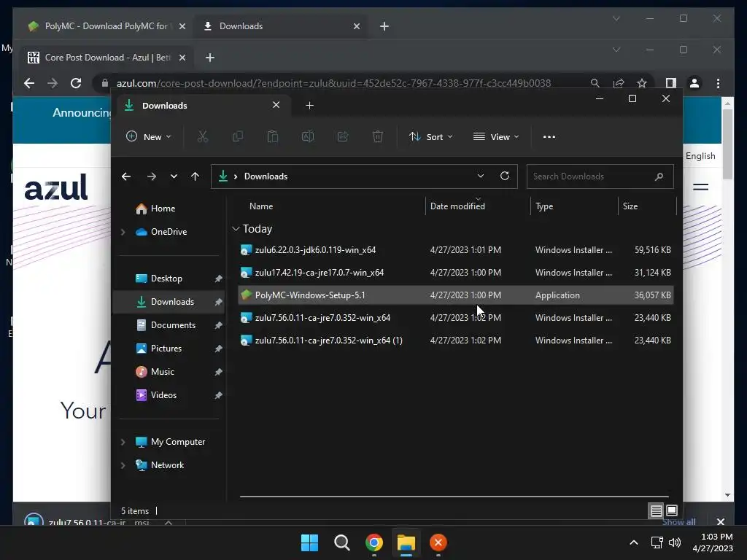Click Chrome icon in the taskbar
Screen dimensions: 747x560
(374, 542)
